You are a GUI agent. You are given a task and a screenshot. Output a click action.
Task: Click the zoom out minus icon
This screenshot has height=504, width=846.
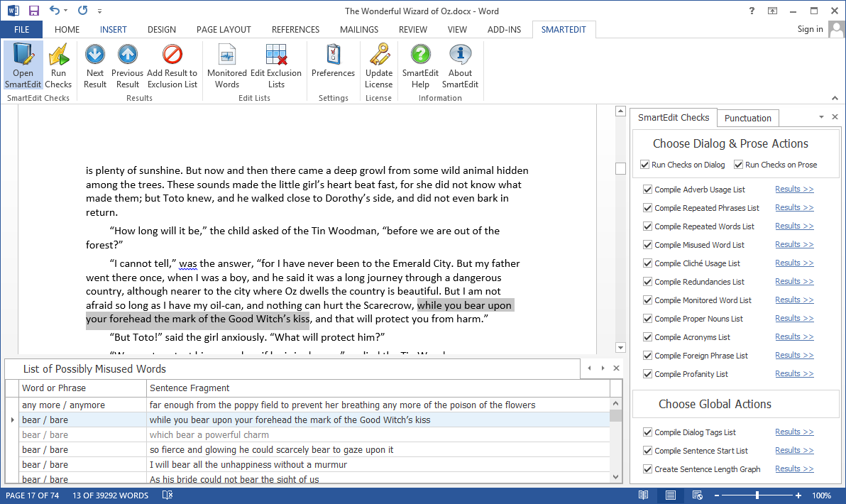pyautogui.click(x=717, y=495)
